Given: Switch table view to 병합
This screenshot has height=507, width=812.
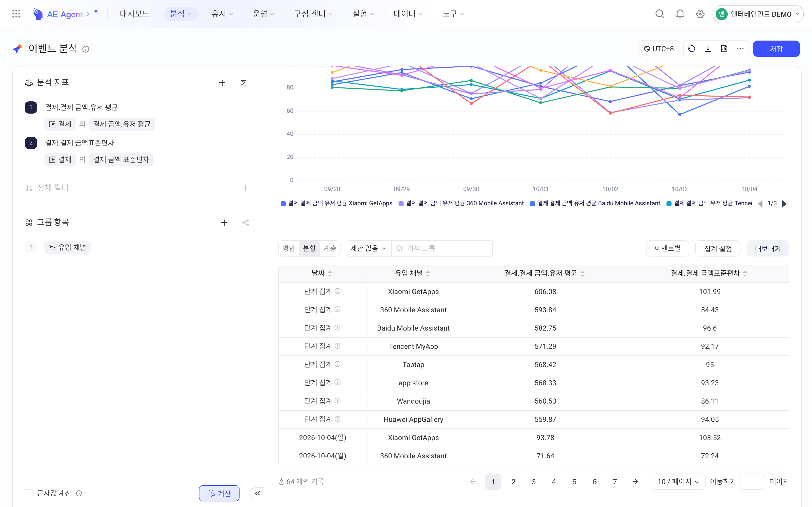Looking at the screenshot, I should tap(289, 248).
